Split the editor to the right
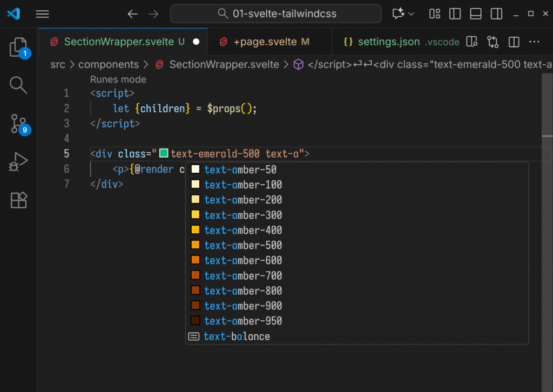 (x=514, y=42)
